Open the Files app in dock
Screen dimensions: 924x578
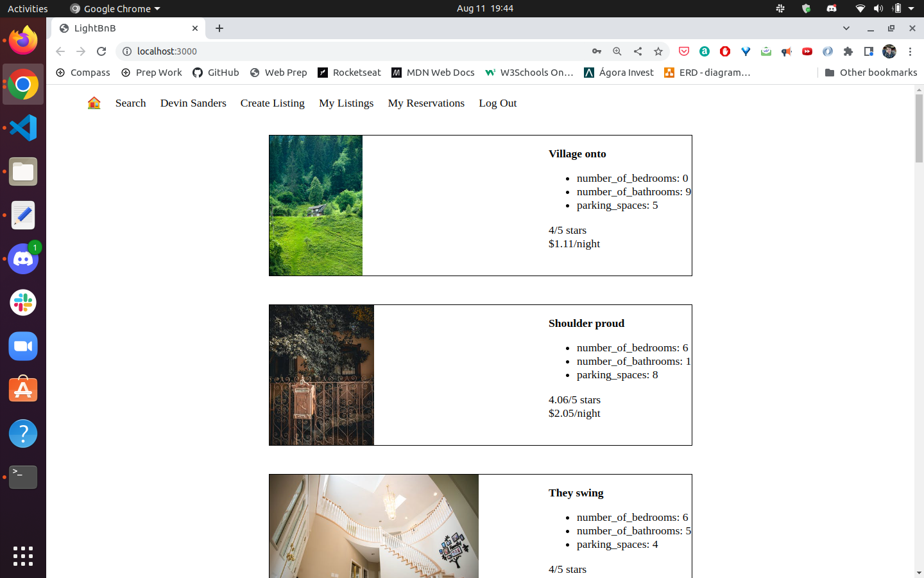(23, 171)
